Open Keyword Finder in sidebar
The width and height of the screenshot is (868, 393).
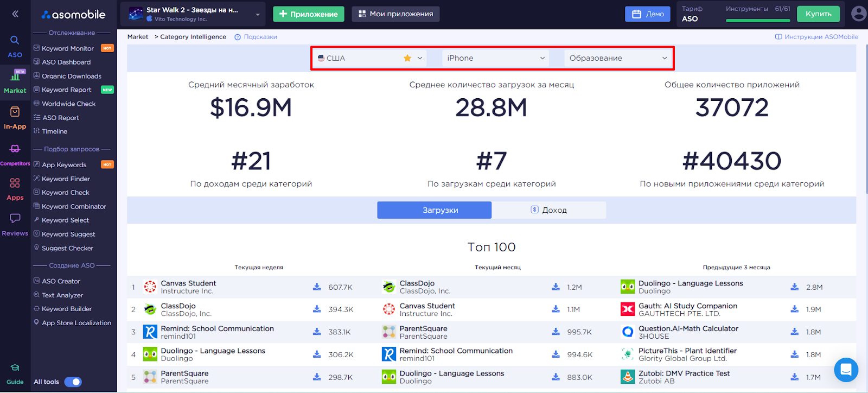[x=66, y=179]
